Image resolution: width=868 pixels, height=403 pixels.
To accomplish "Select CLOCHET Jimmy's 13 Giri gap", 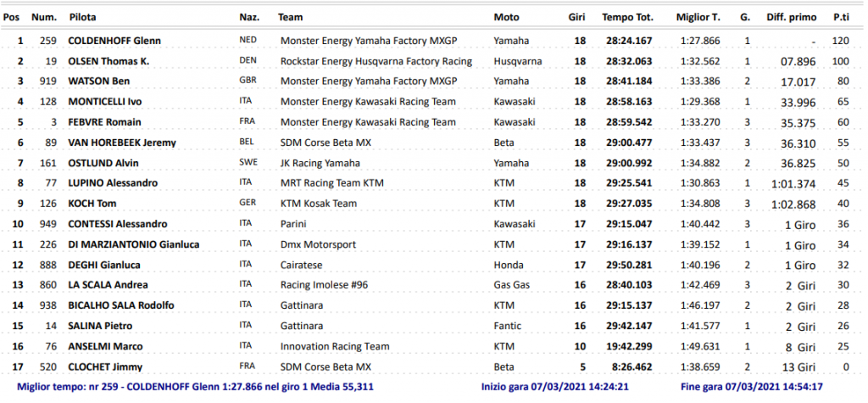I will (799, 367).
